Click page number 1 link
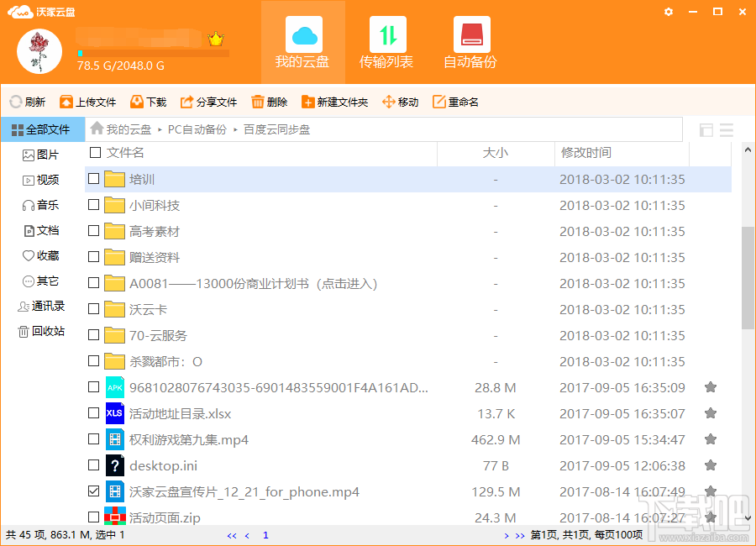The width and height of the screenshot is (756, 546). [265, 535]
